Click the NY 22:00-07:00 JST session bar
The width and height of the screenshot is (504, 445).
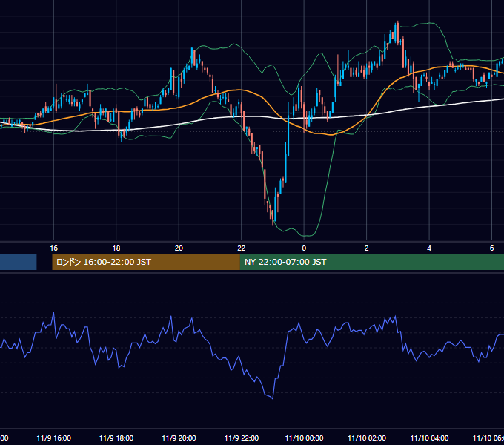(x=372, y=262)
